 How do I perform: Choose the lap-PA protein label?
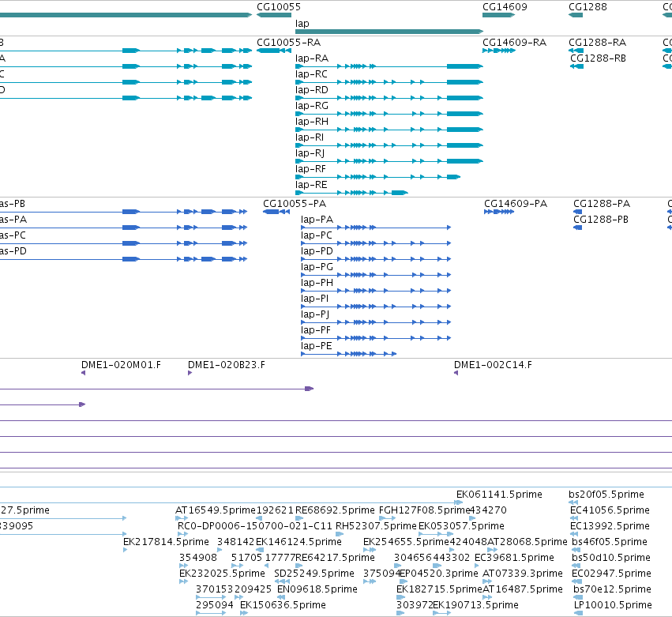(317, 220)
